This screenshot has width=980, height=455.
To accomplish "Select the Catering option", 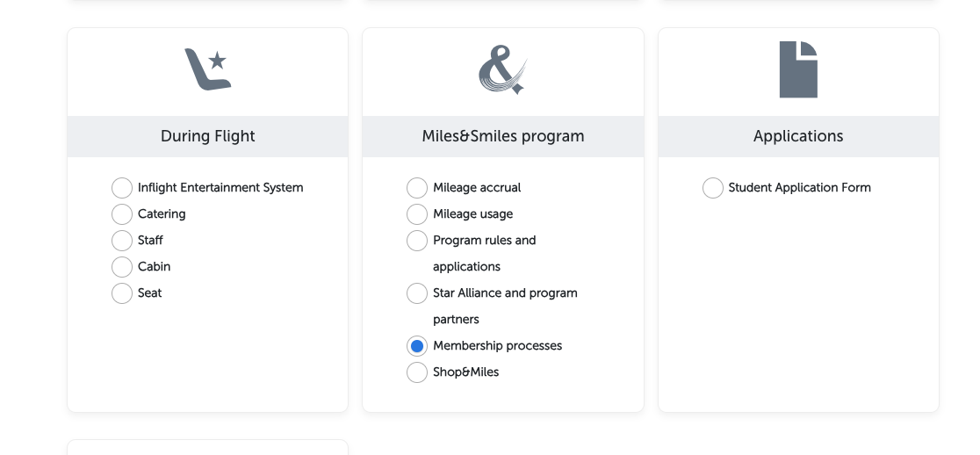I will coord(122,213).
